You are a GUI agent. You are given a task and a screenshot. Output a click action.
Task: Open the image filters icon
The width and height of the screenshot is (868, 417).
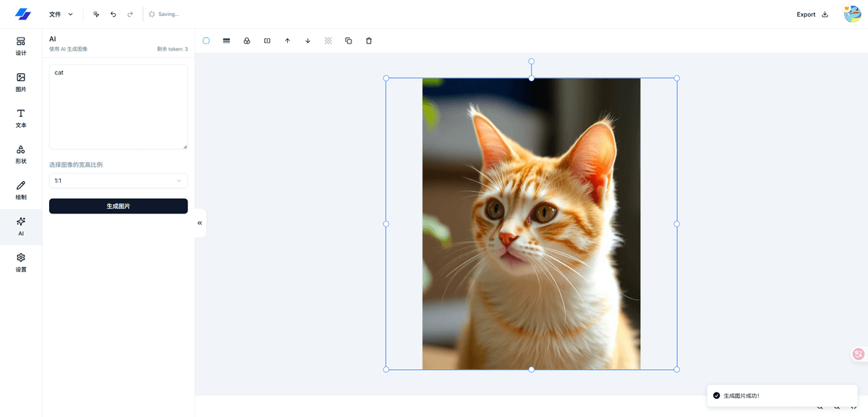(247, 41)
